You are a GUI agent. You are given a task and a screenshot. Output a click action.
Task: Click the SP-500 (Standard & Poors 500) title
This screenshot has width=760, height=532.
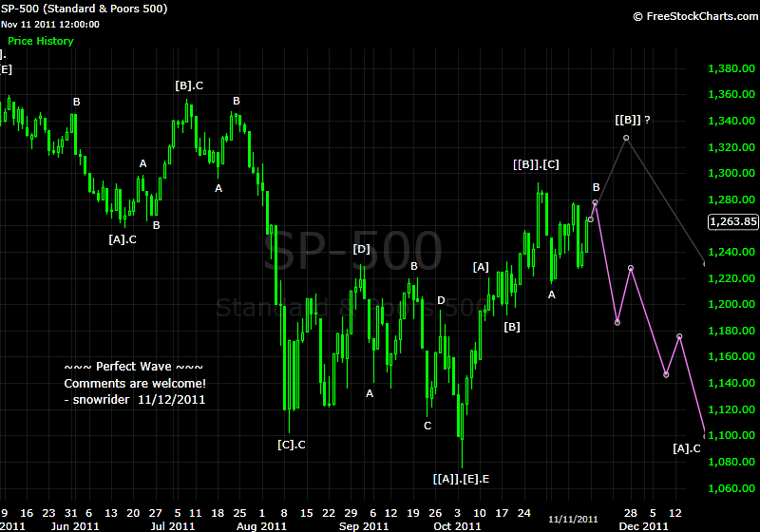(x=85, y=9)
